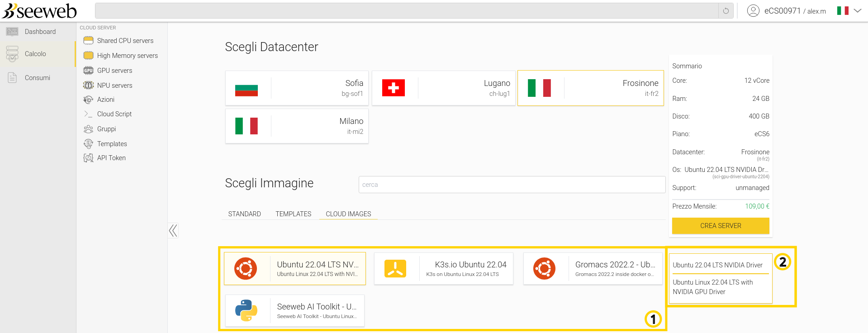Click Python logo on Seeweb AI Toolkit card
Image resolution: width=868 pixels, height=333 pixels.
[x=247, y=310]
